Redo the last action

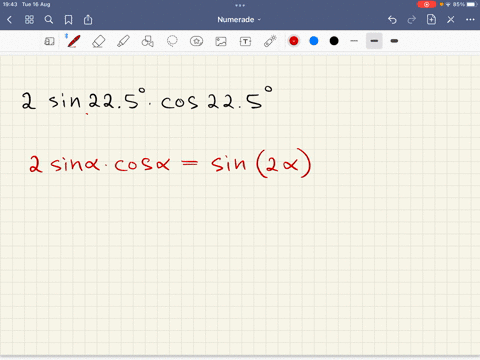[412, 20]
